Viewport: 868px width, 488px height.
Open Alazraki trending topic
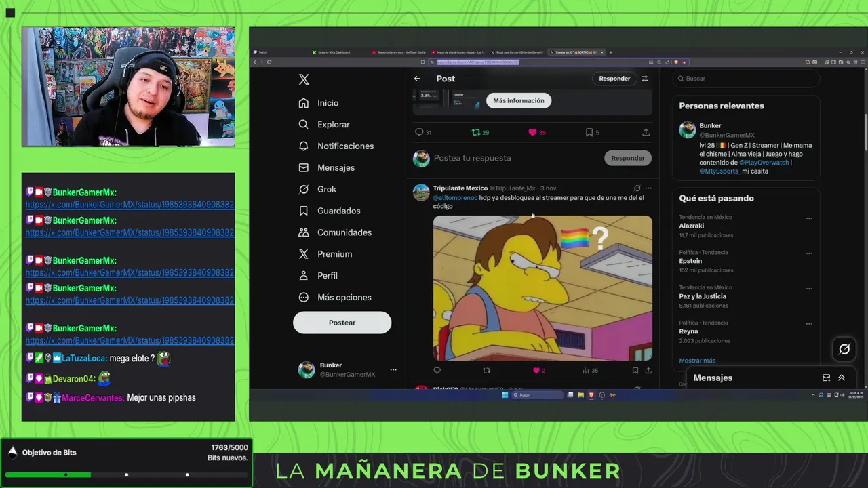pos(692,226)
